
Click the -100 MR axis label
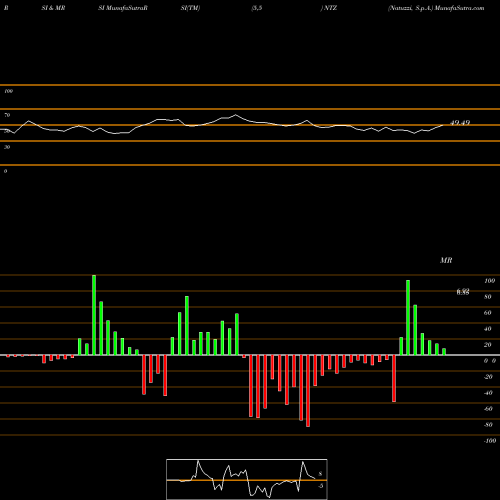pos(490,441)
